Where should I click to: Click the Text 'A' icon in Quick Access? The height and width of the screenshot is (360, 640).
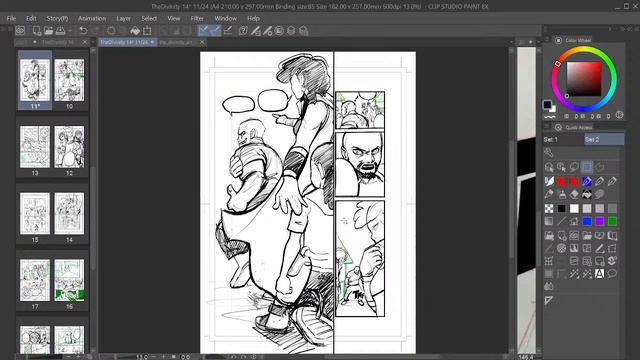click(600, 273)
